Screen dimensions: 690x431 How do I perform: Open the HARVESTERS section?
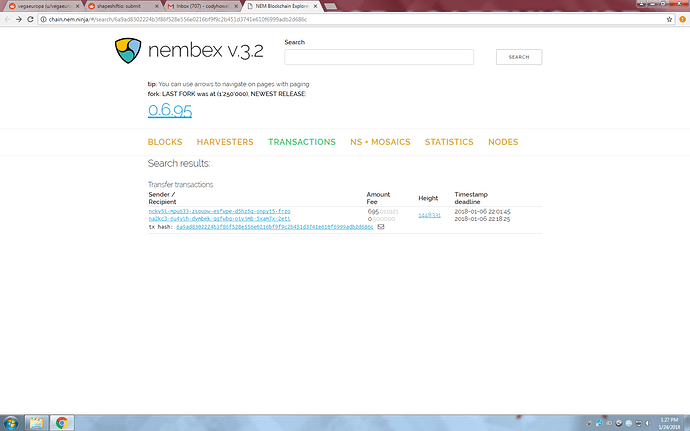click(x=225, y=142)
